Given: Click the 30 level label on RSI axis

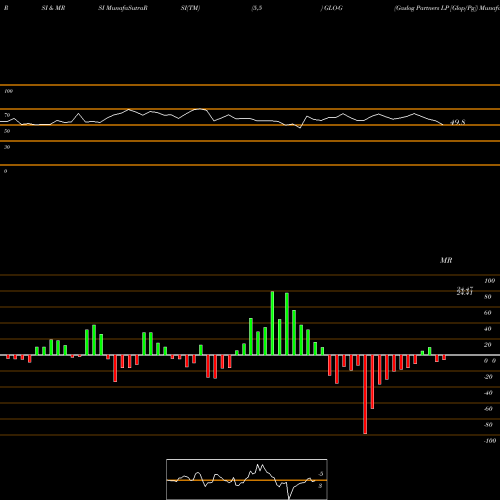Looking at the screenshot, I should point(7,147).
